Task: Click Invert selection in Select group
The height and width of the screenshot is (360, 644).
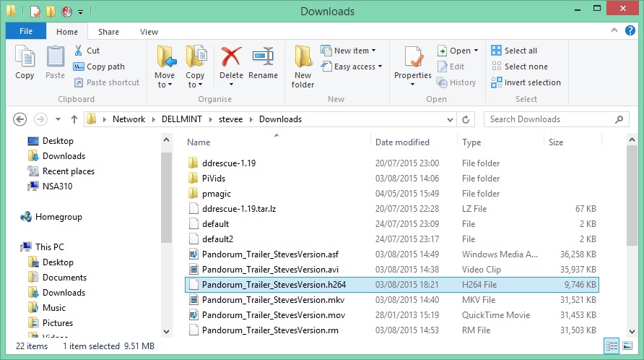Action: pos(526,82)
